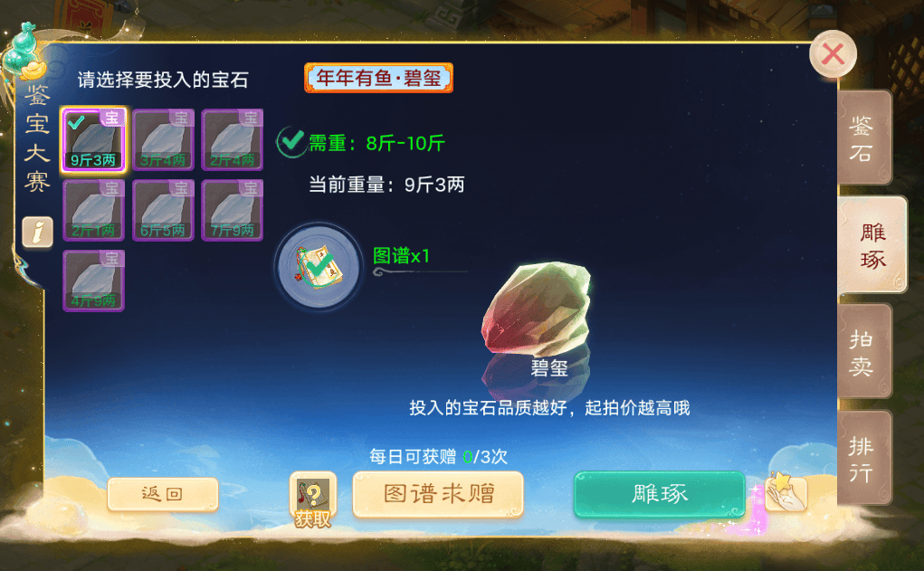Image resolution: width=924 pixels, height=571 pixels.
Task: Open the 拍卖 auction tab
Action: [x=864, y=351]
